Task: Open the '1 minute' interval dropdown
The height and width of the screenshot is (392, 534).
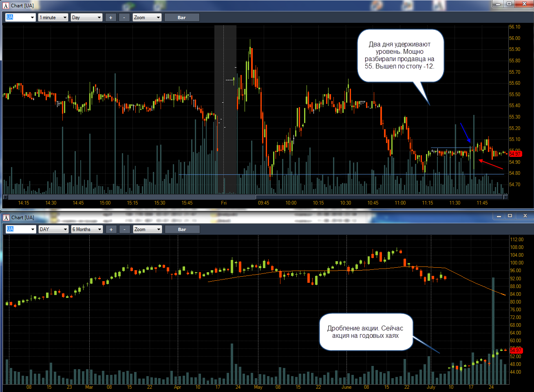Action: (x=53, y=18)
